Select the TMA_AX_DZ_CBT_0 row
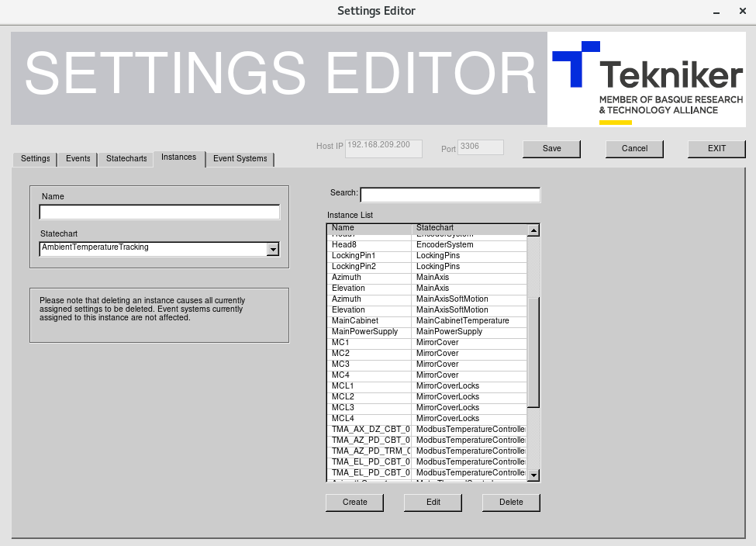Image resolution: width=756 pixels, height=546 pixels. [427, 429]
